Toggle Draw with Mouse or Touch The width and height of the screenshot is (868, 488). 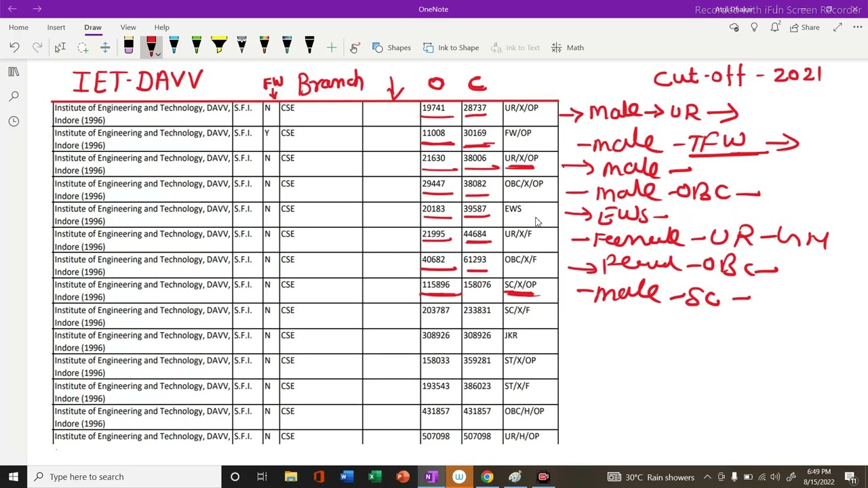tap(355, 47)
